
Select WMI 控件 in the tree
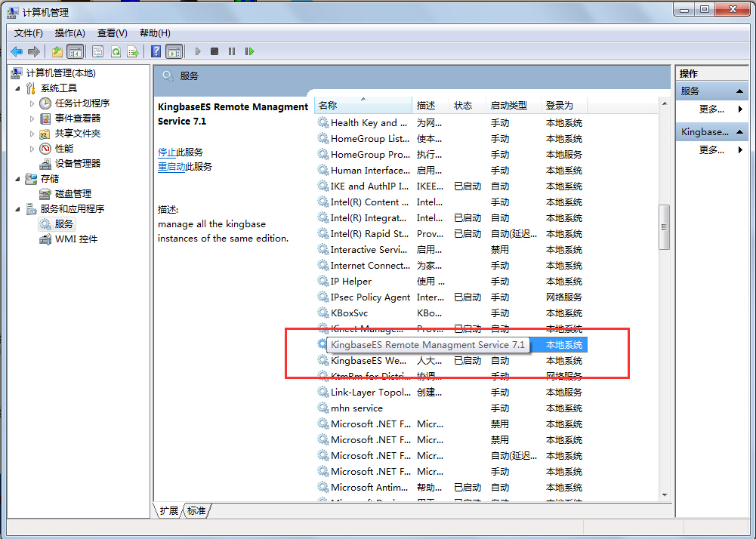click(x=76, y=239)
